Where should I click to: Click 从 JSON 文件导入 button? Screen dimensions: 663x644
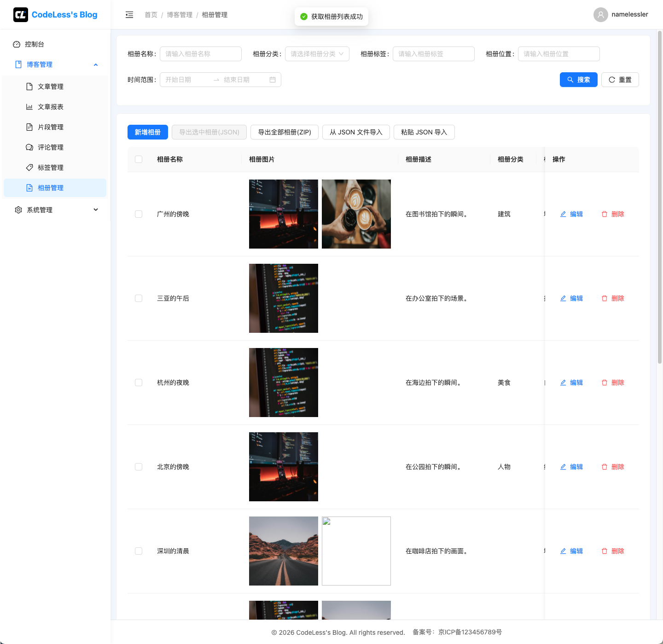(x=356, y=132)
